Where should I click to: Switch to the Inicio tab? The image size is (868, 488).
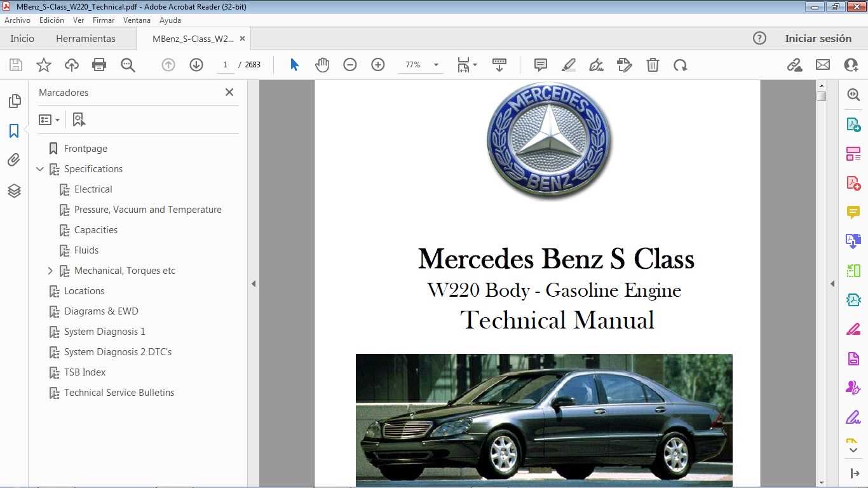tap(22, 39)
